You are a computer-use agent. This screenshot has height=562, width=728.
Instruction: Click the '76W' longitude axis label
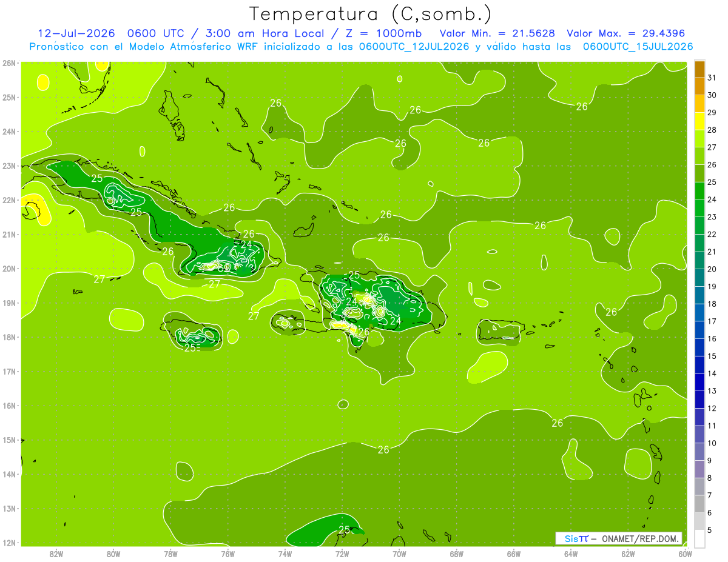(227, 554)
